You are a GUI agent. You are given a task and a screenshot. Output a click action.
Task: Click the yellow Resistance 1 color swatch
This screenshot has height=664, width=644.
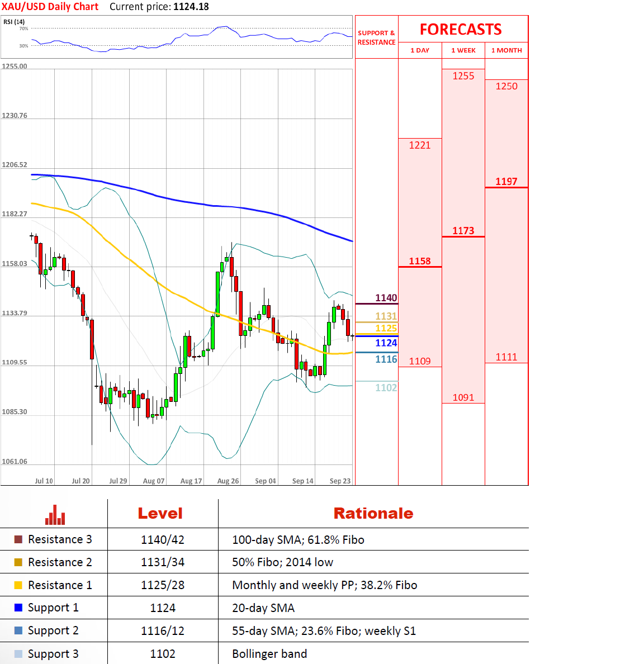click(x=18, y=585)
